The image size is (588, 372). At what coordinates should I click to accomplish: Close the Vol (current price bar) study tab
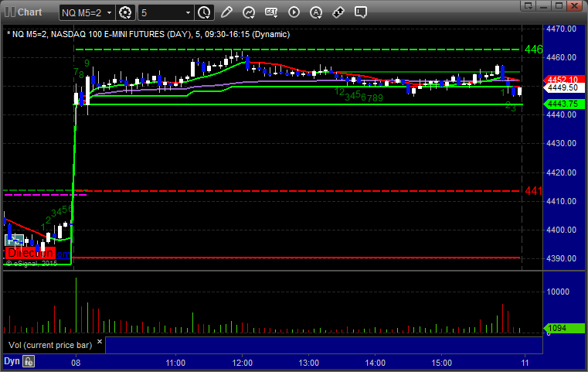100,342
